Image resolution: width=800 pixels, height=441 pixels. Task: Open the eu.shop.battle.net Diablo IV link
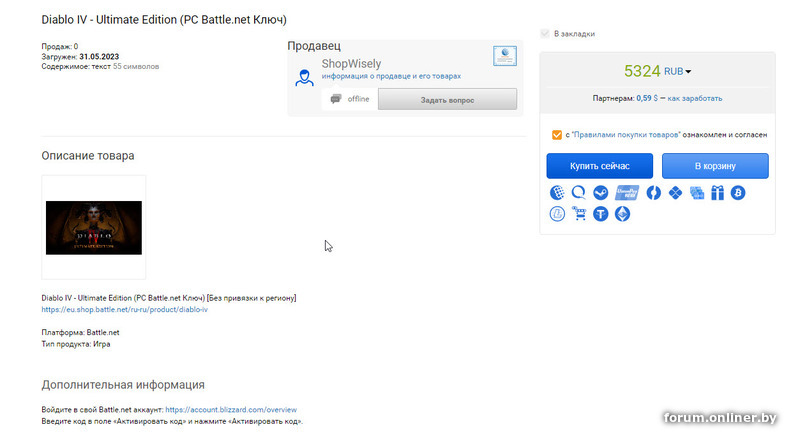click(124, 309)
